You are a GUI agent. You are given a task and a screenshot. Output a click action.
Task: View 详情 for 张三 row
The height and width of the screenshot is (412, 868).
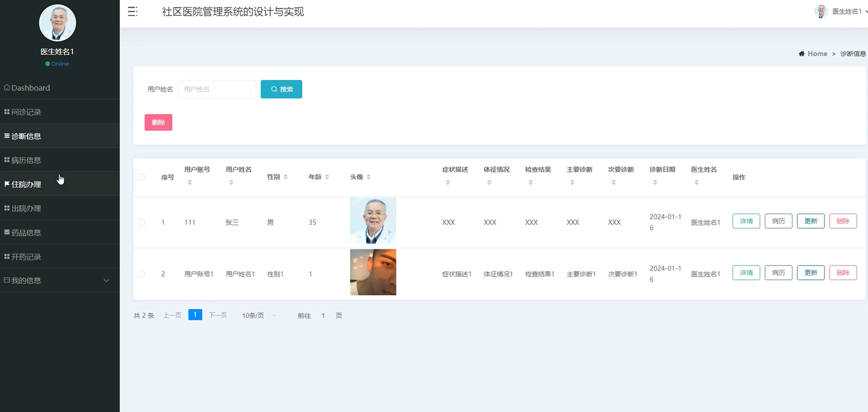tap(746, 221)
